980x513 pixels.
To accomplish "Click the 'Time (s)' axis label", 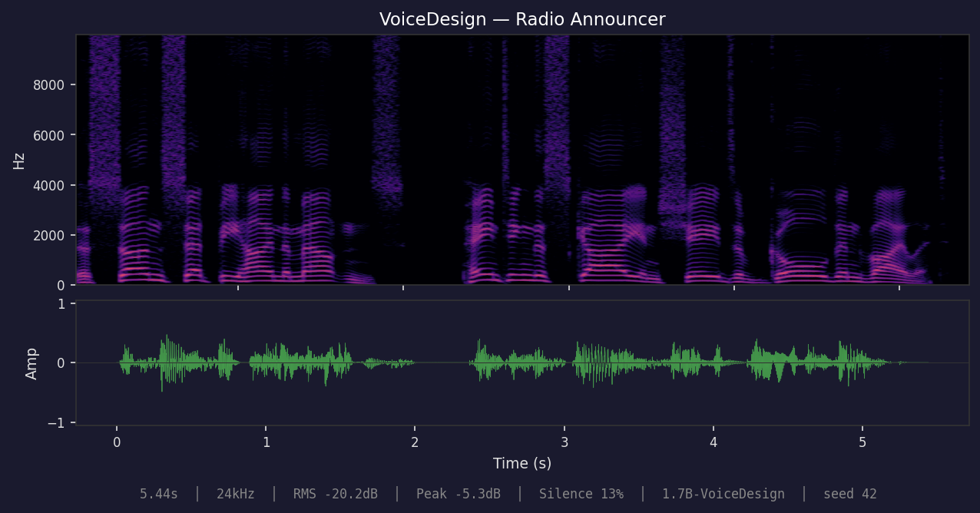I will coord(522,464).
